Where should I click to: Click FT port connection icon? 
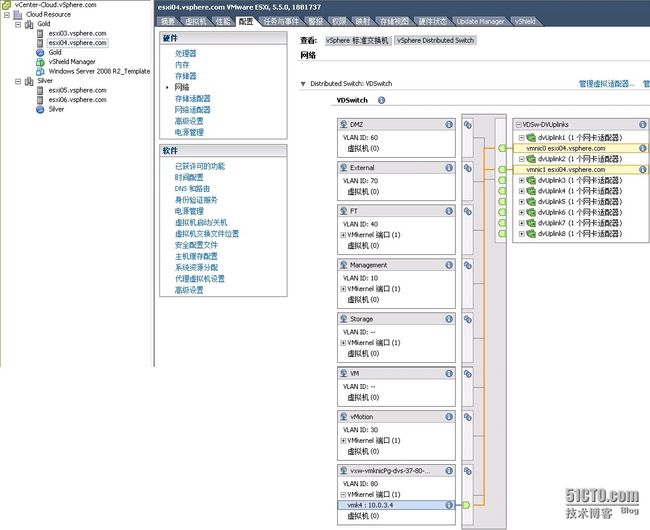468,211
